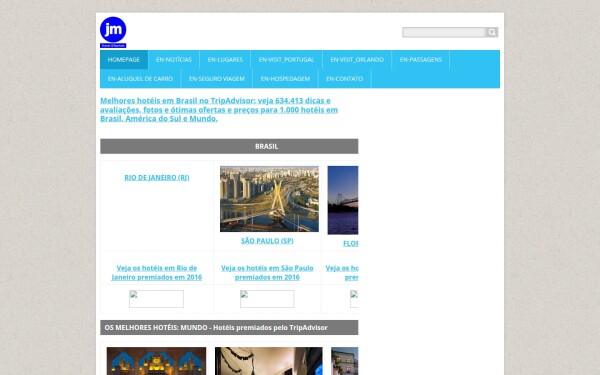Click the second world hotel interior thumbnail

269,361
